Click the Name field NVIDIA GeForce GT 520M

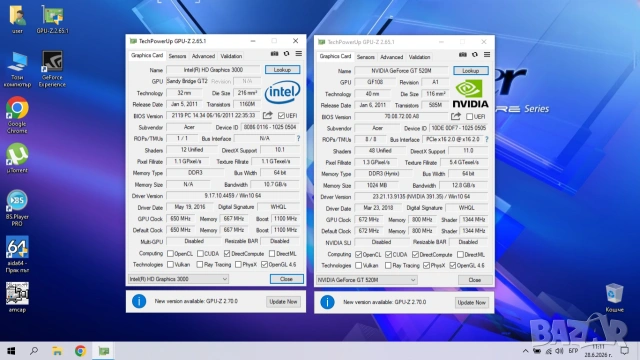click(x=402, y=71)
